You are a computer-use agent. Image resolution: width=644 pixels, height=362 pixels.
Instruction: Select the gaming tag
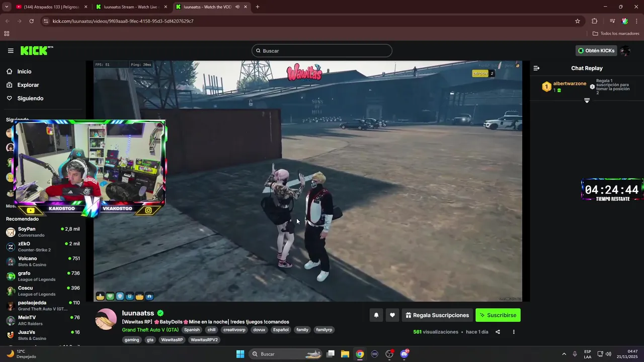coord(132,340)
